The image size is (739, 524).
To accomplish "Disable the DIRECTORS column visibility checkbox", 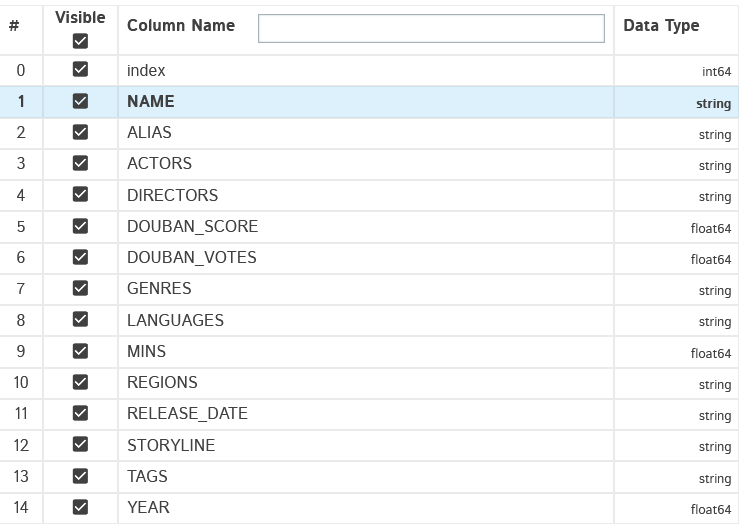I will (81, 195).
